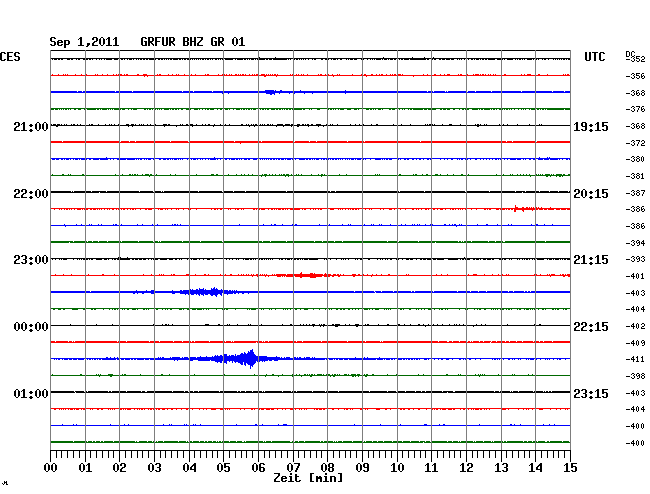Select the 22:00 local time label

(x=31, y=194)
